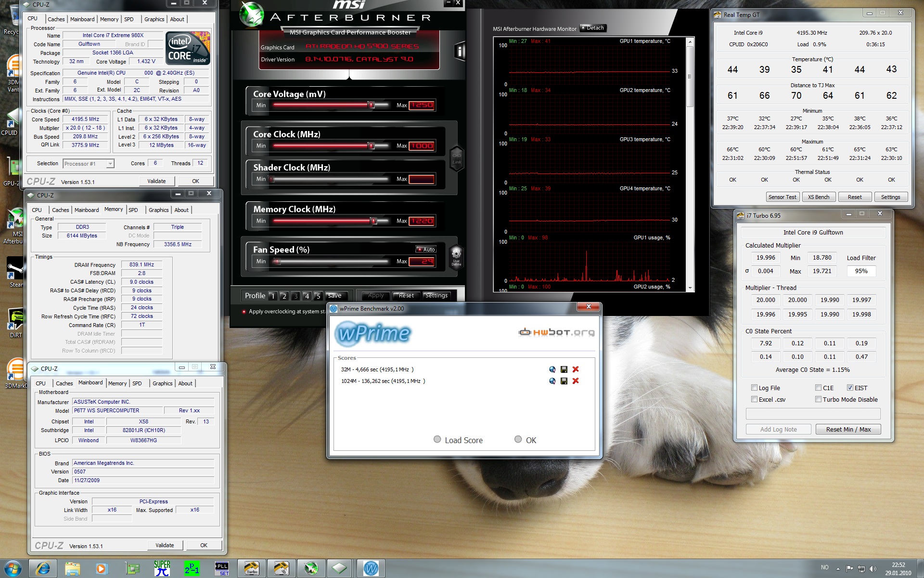Click Validate in top CPU-Z window
Viewport: 924px width, 578px height.
pyautogui.click(x=156, y=181)
